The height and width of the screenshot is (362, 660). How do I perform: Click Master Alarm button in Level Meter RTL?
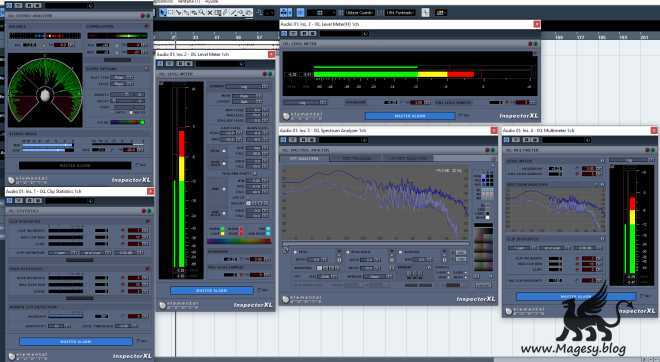pyautogui.click(x=410, y=115)
